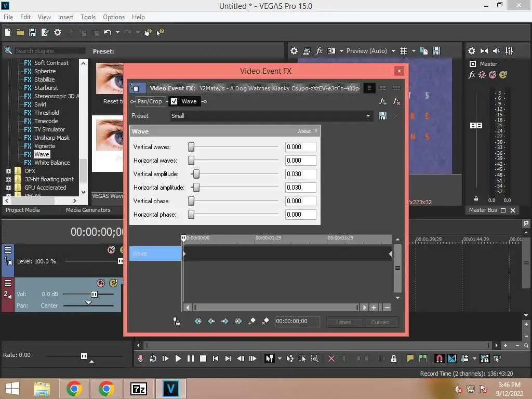
Task: Go to previous keyframe button
Action: (211, 321)
